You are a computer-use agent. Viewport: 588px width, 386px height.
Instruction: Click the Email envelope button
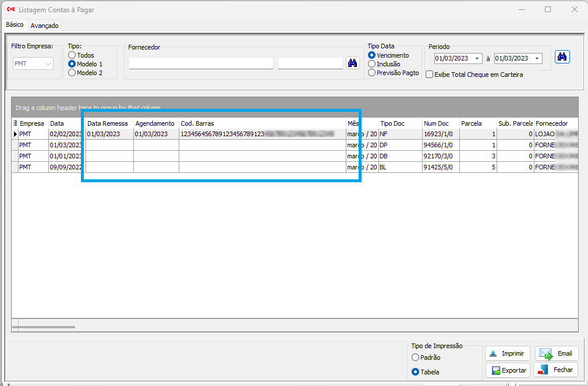[x=557, y=353]
